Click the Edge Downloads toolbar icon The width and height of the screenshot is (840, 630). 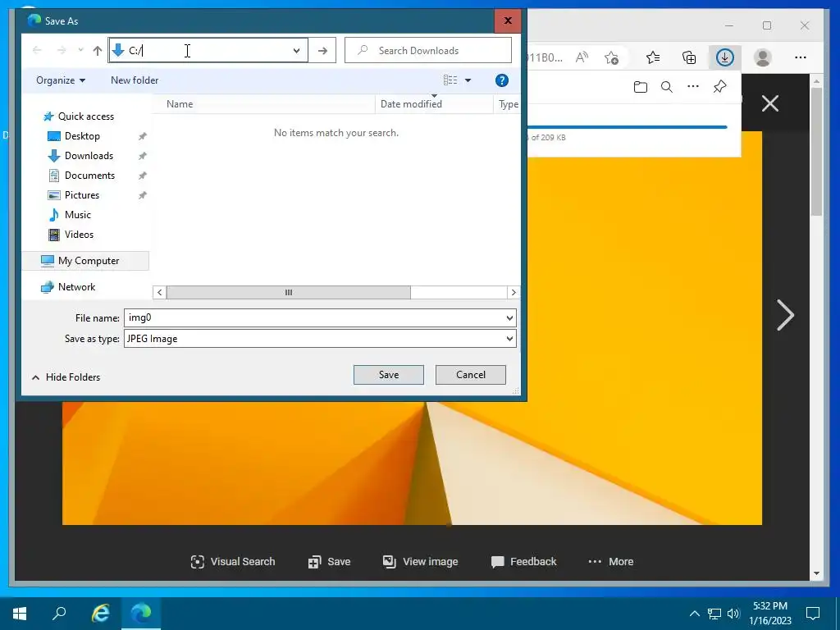coord(725,57)
